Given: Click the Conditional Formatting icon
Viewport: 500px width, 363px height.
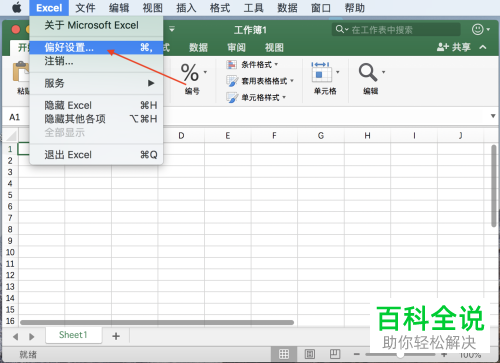Looking at the screenshot, I should [x=232, y=64].
